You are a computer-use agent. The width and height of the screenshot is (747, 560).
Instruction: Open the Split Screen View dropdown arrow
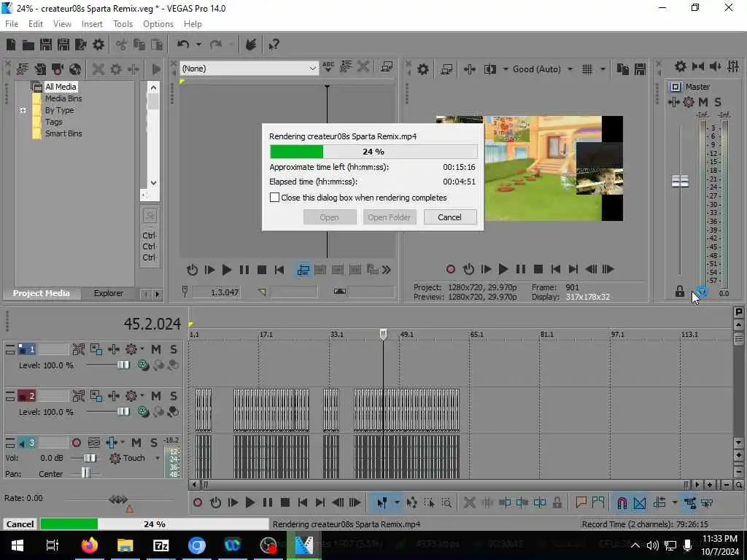click(505, 69)
